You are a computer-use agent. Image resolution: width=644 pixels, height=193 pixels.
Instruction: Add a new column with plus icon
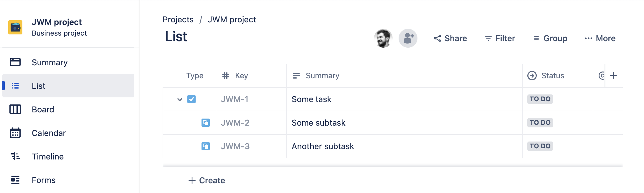[613, 75]
